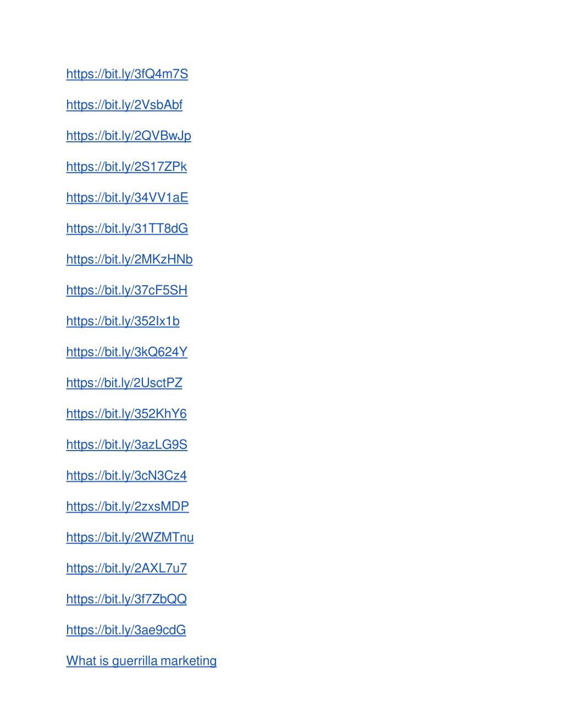Image resolution: width=563 pixels, height=728 pixels.
Task: Follow the bit.ly/2S17ZPk link
Action: [x=126, y=166]
